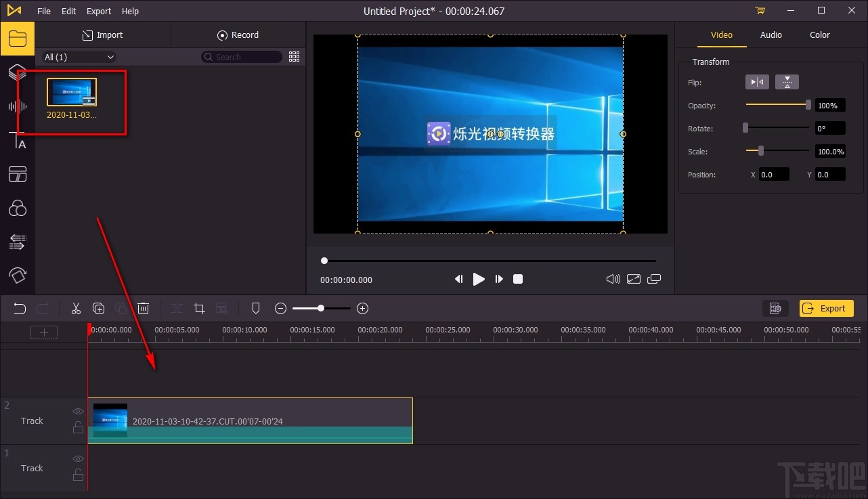Viewport: 868px width, 499px height.
Task: Toggle the lock on Track 1
Action: tap(79, 475)
